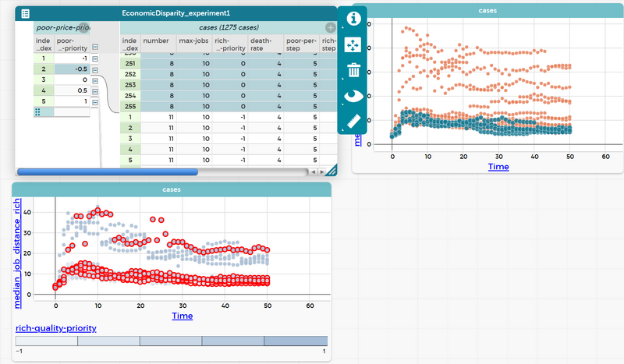The height and width of the screenshot is (364, 624).
Task: Collapse all groups using top minus box
Action: (95, 47)
